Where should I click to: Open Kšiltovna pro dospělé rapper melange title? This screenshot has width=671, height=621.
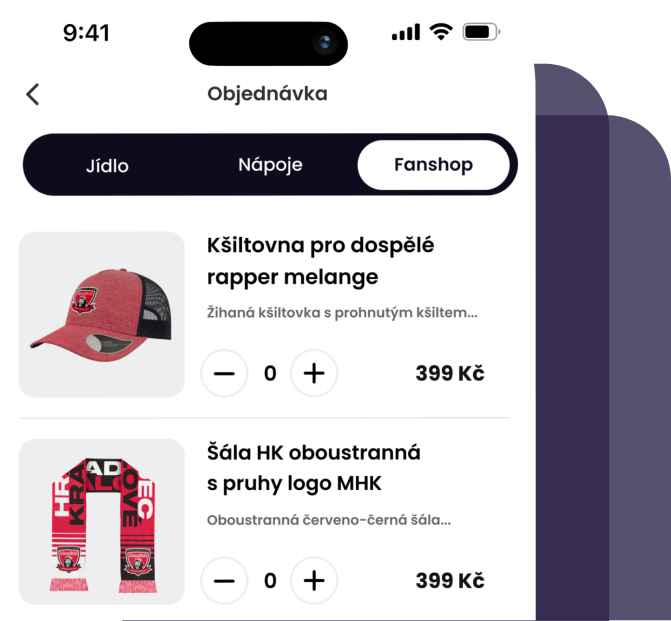[x=320, y=261]
